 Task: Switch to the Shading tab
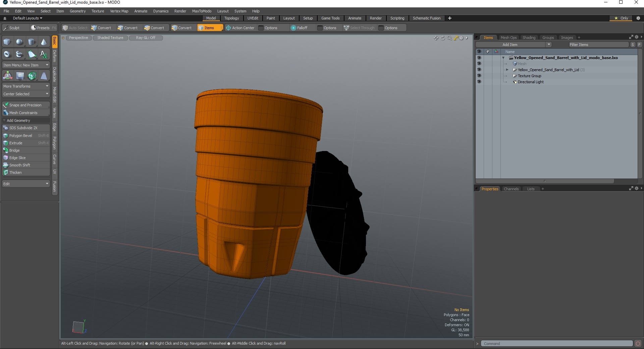coord(529,38)
